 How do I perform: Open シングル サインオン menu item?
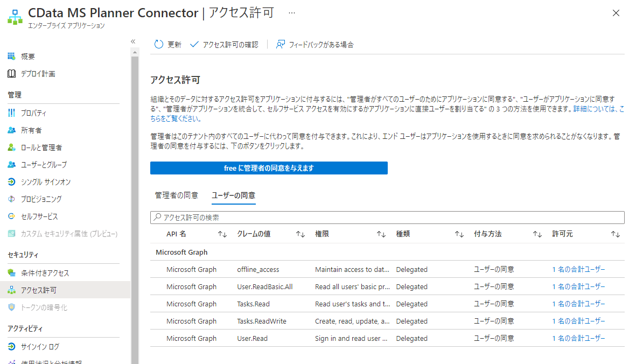point(46,182)
